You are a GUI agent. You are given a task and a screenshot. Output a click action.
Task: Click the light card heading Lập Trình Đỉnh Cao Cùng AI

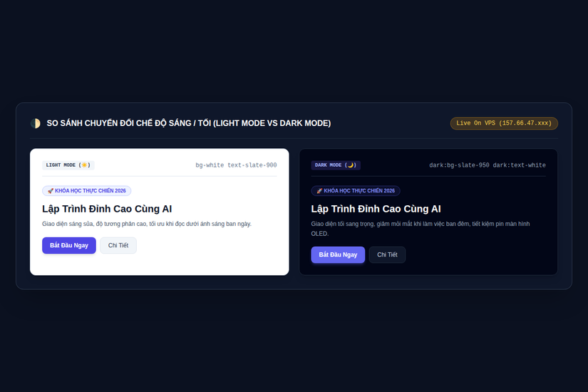tap(107, 209)
